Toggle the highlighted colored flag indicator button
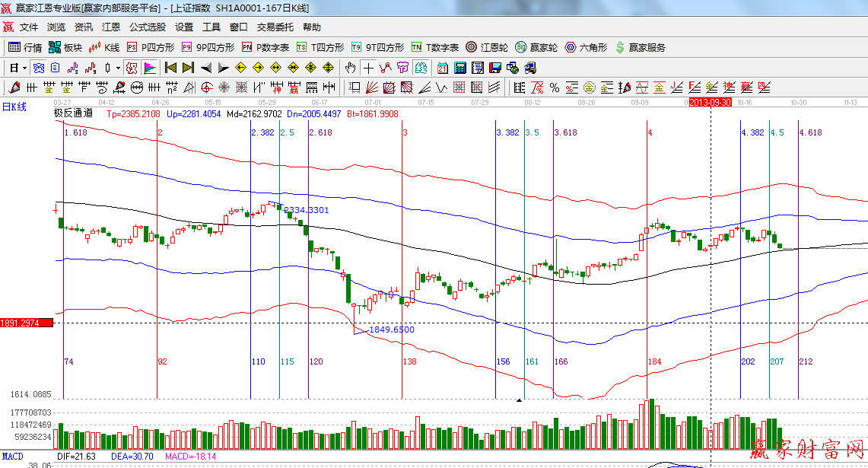The width and height of the screenshot is (868, 468). pos(149,68)
